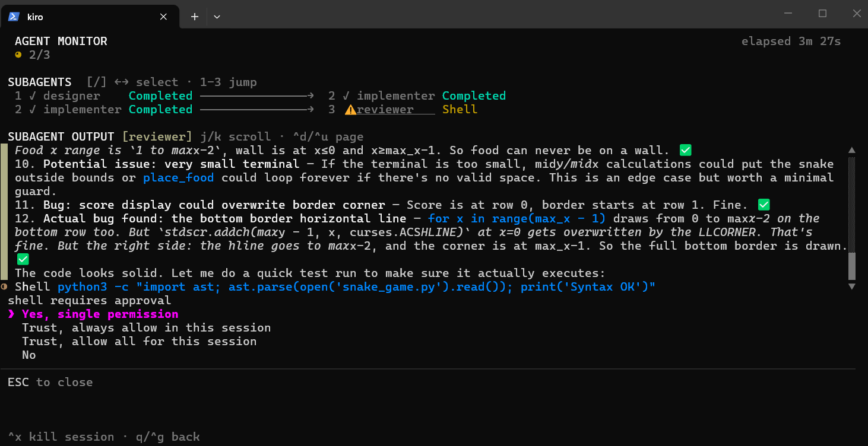The image size is (868, 446).
Task: Click the place_food link in the review output
Action: 178,177
